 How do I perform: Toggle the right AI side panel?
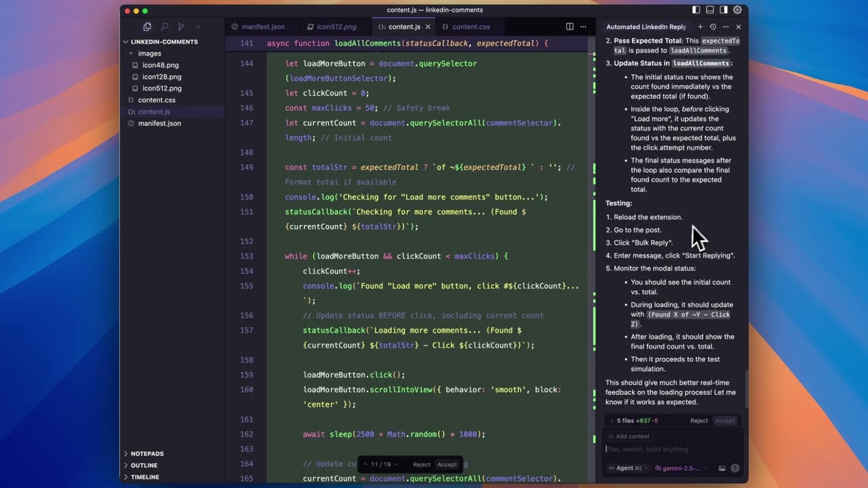724,10
